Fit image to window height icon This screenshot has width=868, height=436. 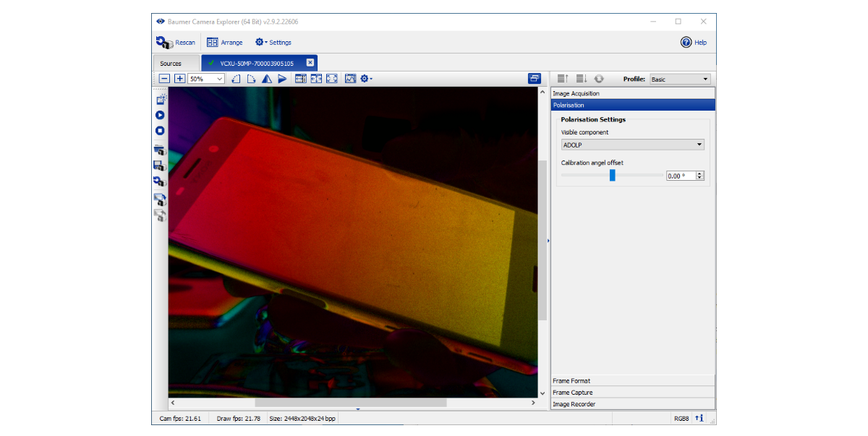(316, 79)
